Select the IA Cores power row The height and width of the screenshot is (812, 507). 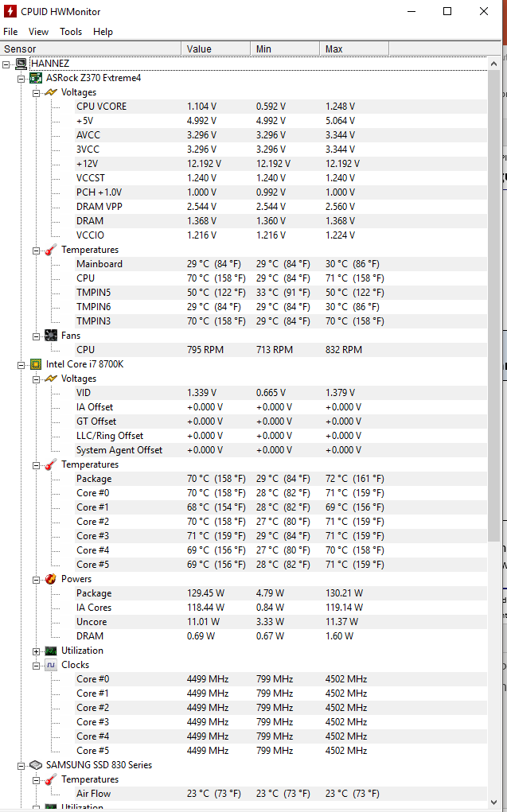coord(280,608)
